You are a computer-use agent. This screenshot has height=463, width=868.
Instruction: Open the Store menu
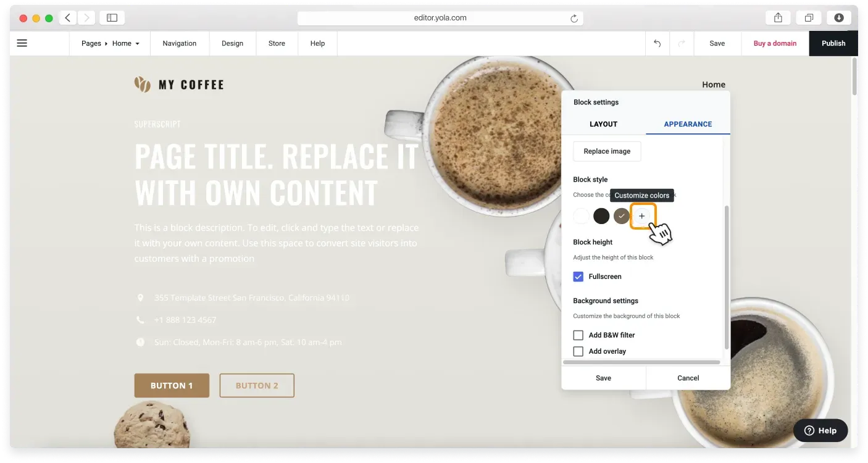(277, 44)
